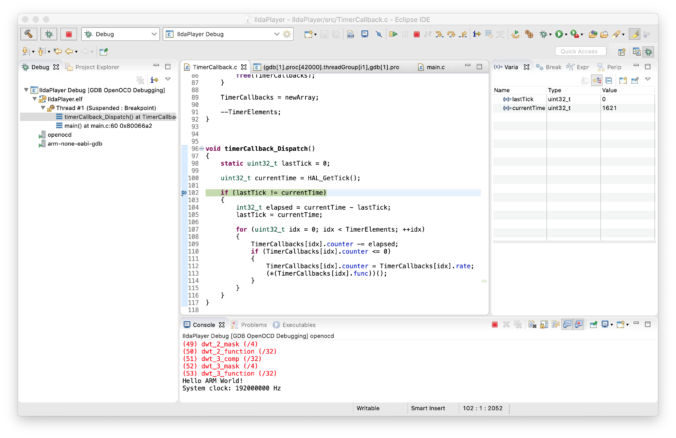Terminate the console process with red square
The width and height of the screenshot is (676, 438).
click(x=494, y=324)
